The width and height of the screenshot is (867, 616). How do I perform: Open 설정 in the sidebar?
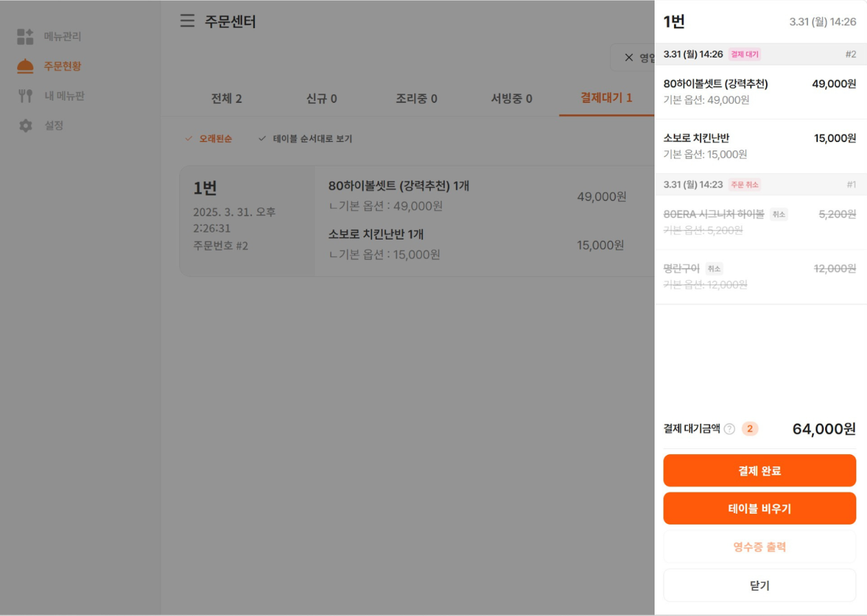pos(54,125)
